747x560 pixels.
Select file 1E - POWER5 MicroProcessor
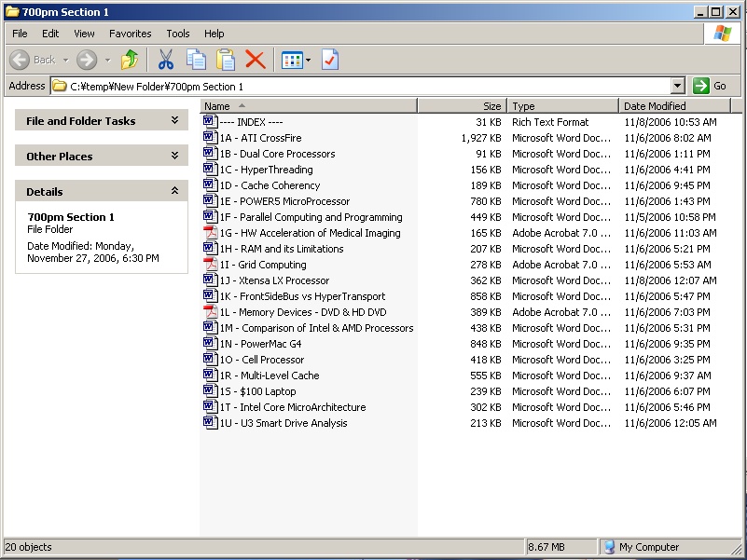coord(284,201)
